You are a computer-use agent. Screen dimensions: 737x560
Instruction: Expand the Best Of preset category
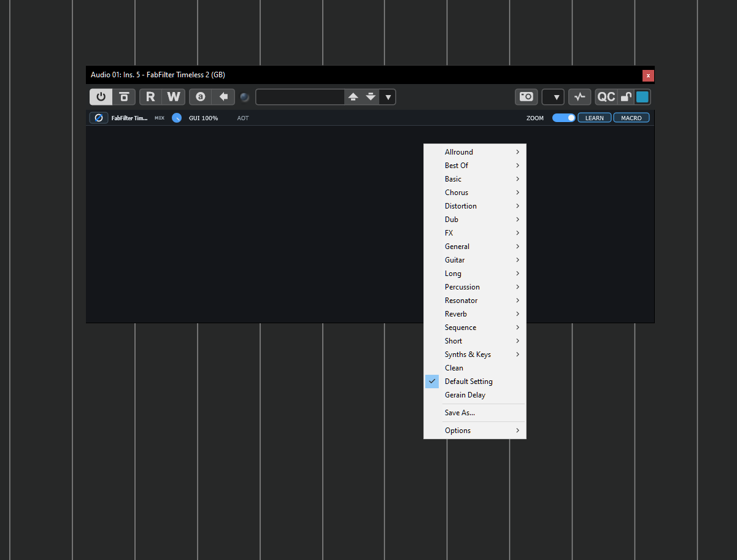475,166
